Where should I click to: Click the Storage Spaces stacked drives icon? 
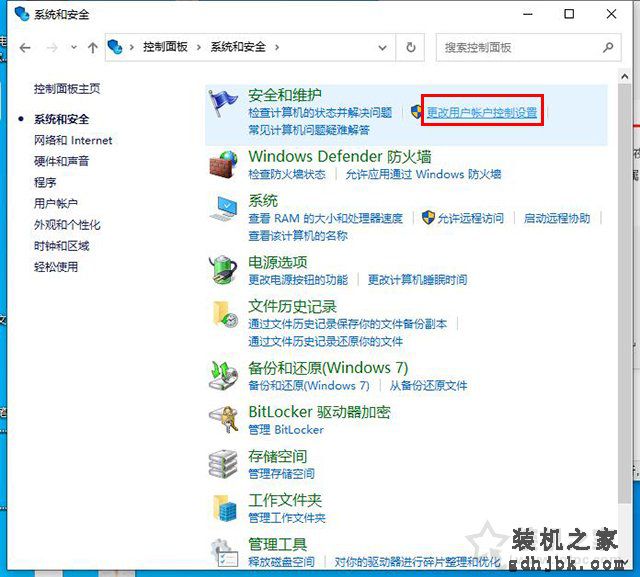click(x=223, y=464)
